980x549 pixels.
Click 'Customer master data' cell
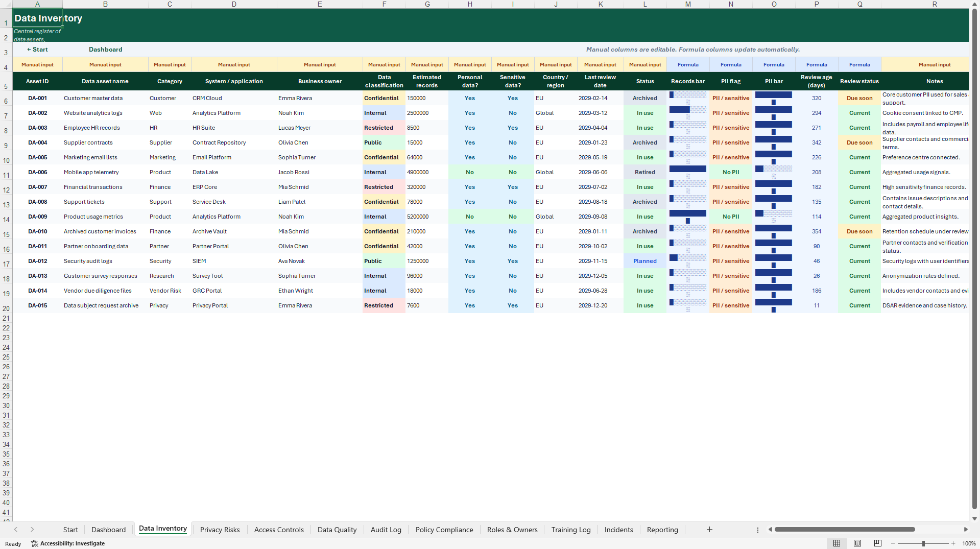(x=105, y=98)
